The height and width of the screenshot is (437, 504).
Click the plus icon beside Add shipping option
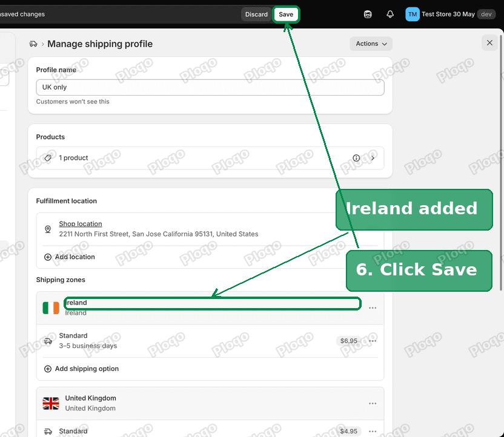[48, 369]
